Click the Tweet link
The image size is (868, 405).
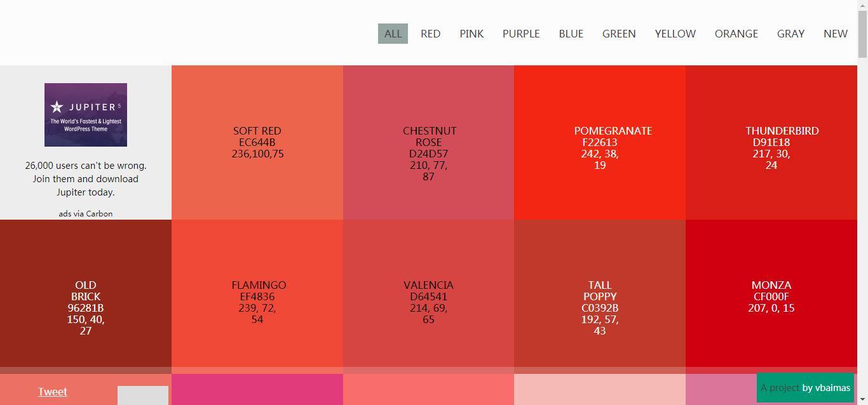[53, 392]
